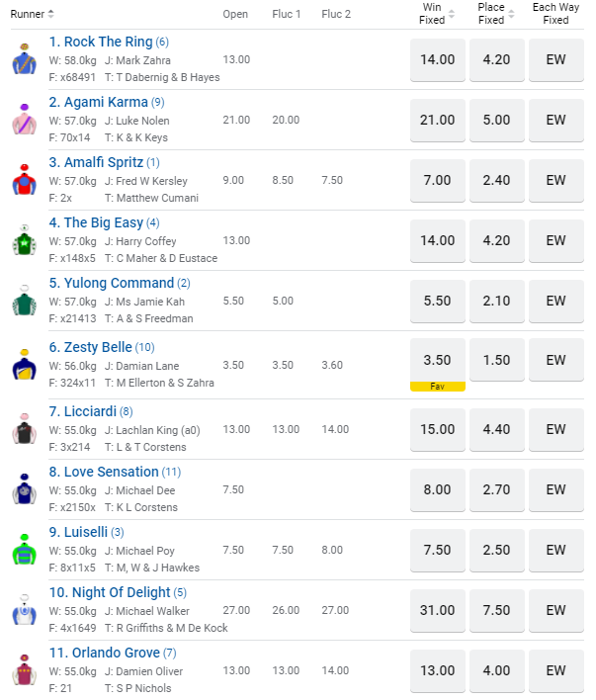Click the Each Way Fixed column header
The height and width of the screenshot is (700, 596).
click(556, 14)
